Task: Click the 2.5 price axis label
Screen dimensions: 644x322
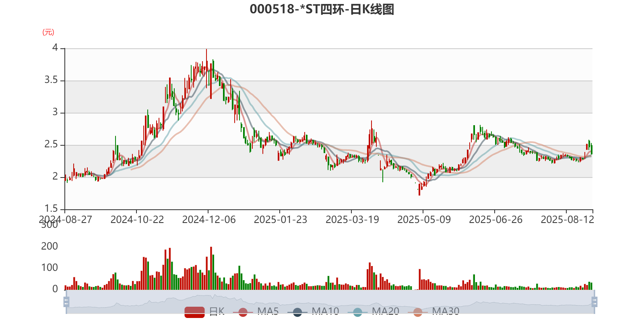Action: (51, 144)
